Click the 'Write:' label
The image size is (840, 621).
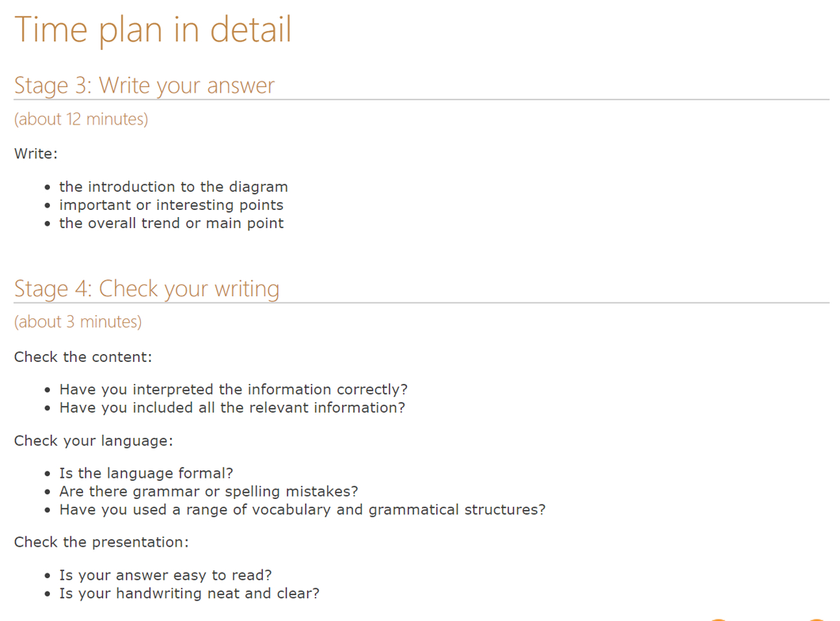coord(36,154)
